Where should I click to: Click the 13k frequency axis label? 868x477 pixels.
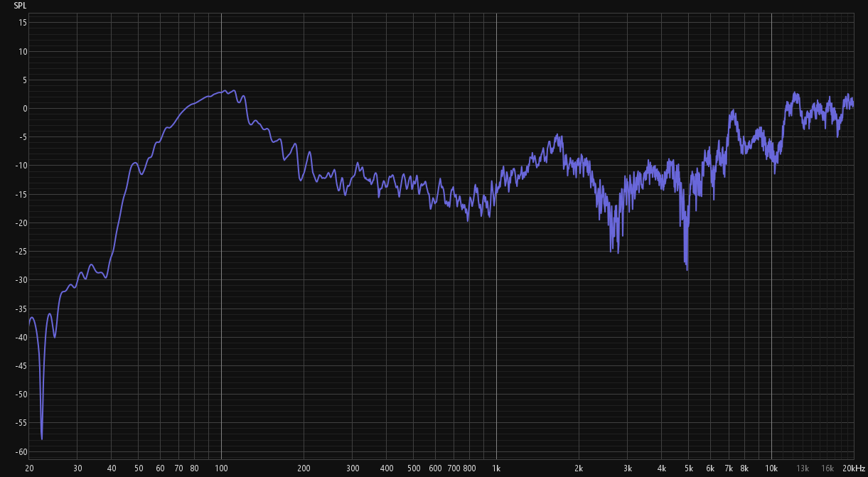tap(803, 468)
